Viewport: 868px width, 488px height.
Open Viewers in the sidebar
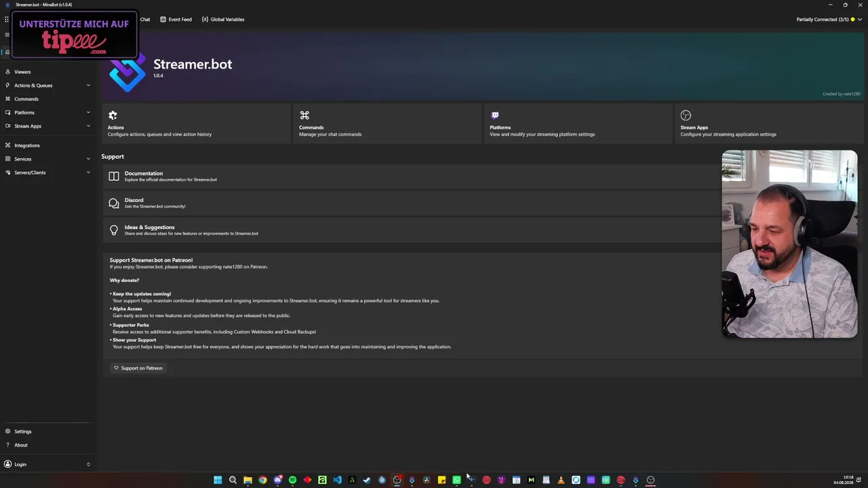coord(47,72)
